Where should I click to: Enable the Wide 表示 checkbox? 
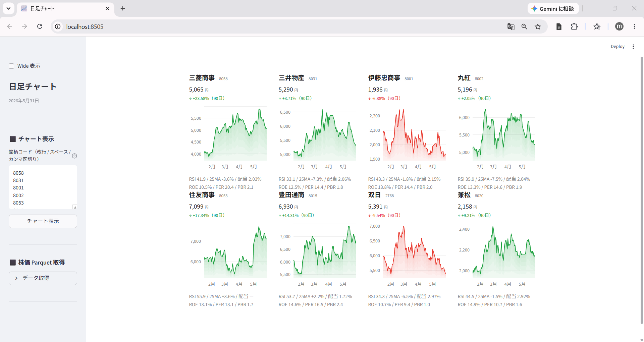pos(11,66)
